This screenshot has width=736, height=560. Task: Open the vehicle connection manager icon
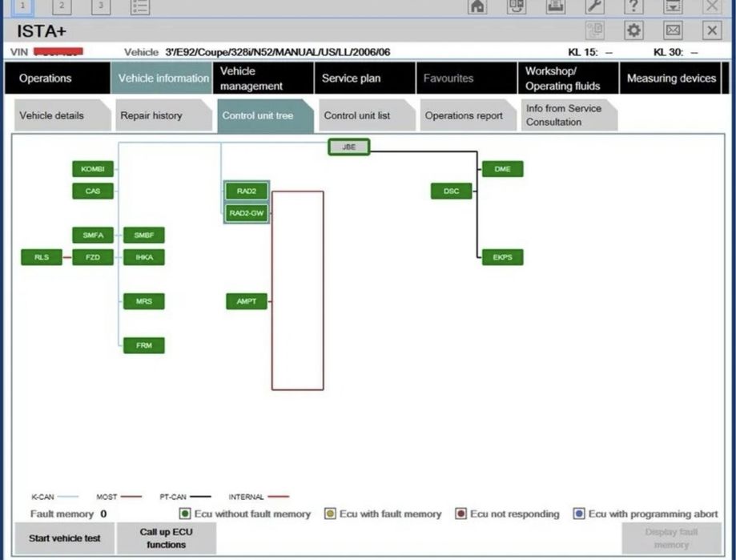(517, 6)
